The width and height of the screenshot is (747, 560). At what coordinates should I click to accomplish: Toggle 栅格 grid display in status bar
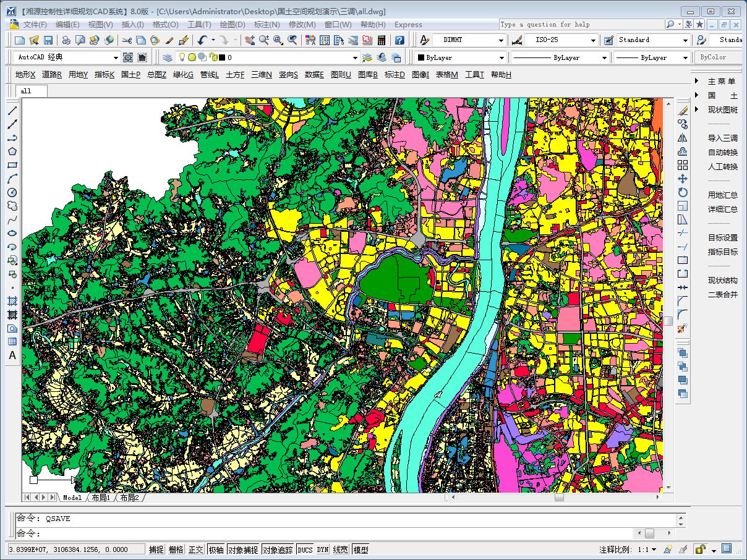(176, 549)
